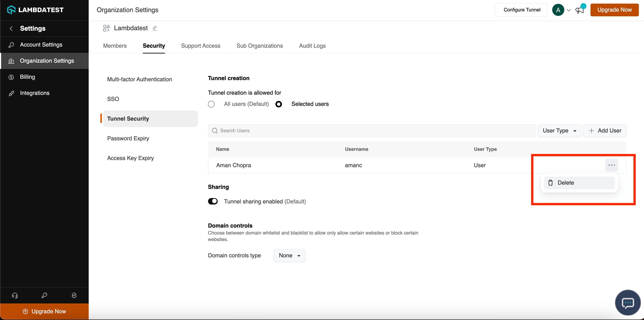Click the LambdaTest logo
Viewport: 644px width, 320px height.
pos(36,10)
